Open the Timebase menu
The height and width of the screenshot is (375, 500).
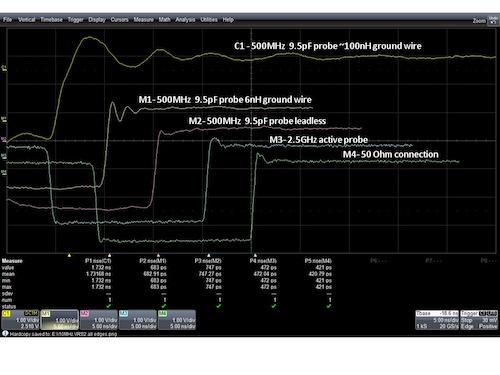51,20
